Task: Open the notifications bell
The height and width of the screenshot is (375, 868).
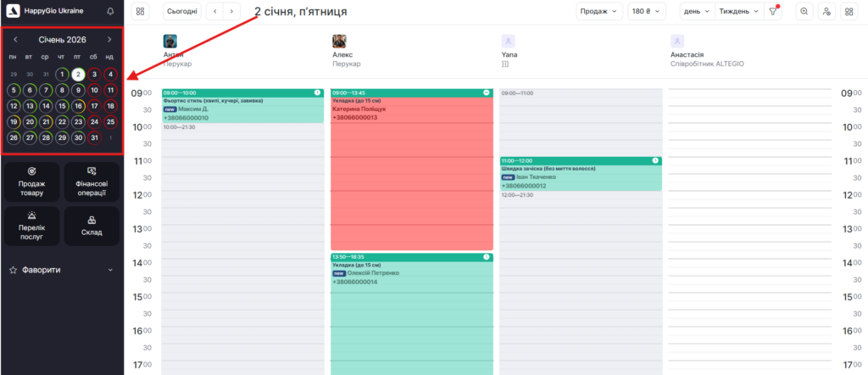Action: click(110, 11)
